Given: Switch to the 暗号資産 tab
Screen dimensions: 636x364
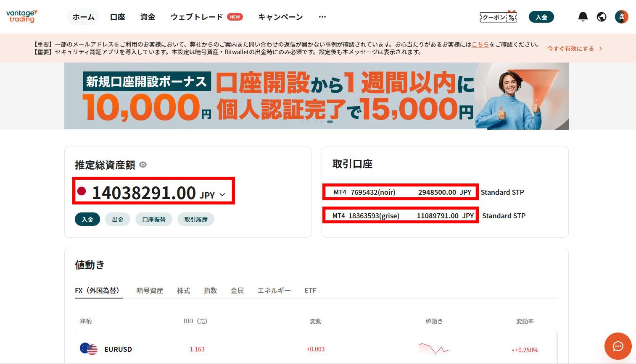Looking at the screenshot, I should click(x=150, y=291).
